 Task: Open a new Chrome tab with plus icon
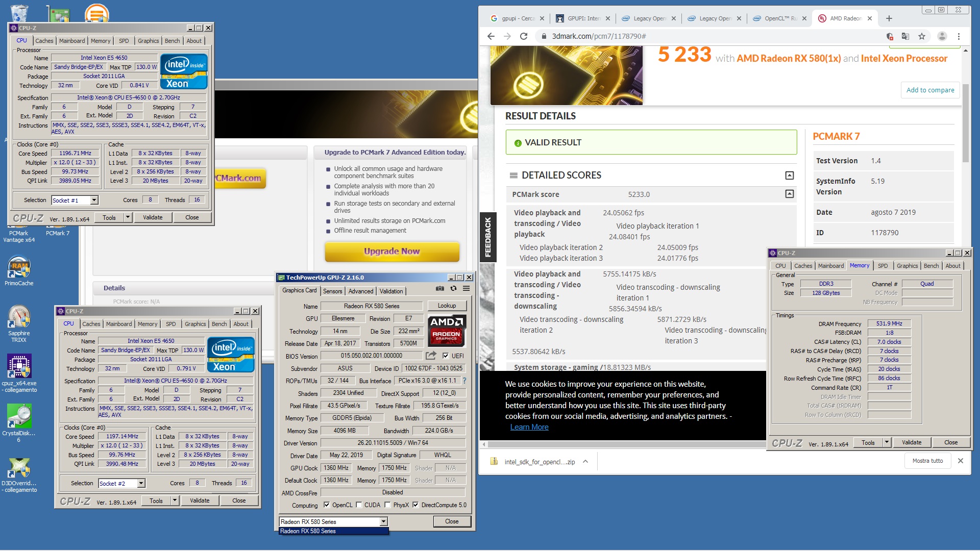click(x=889, y=18)
